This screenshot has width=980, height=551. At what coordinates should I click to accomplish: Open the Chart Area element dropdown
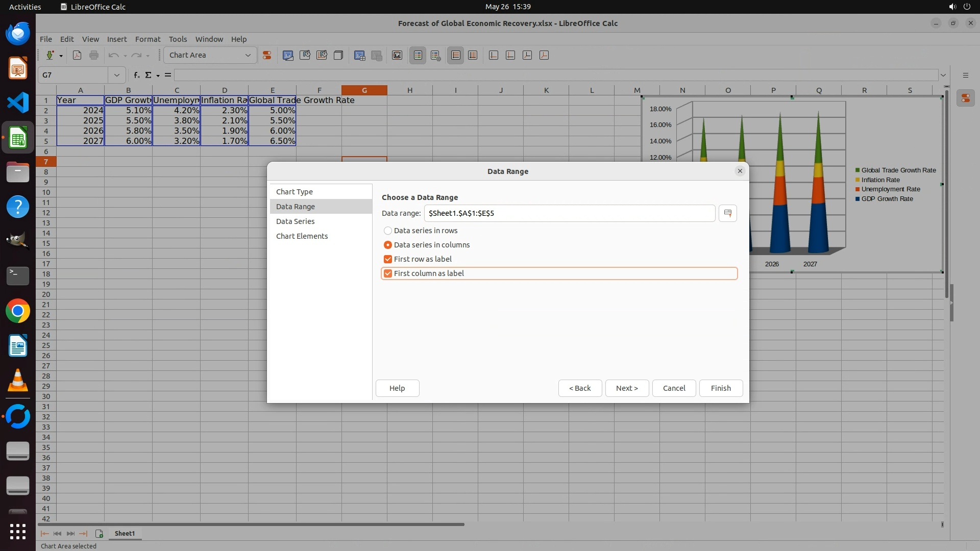click(x=248, y=55)
